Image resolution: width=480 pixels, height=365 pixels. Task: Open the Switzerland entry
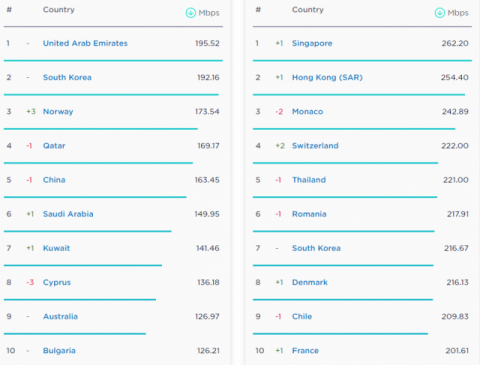click(x=315, y=146)
